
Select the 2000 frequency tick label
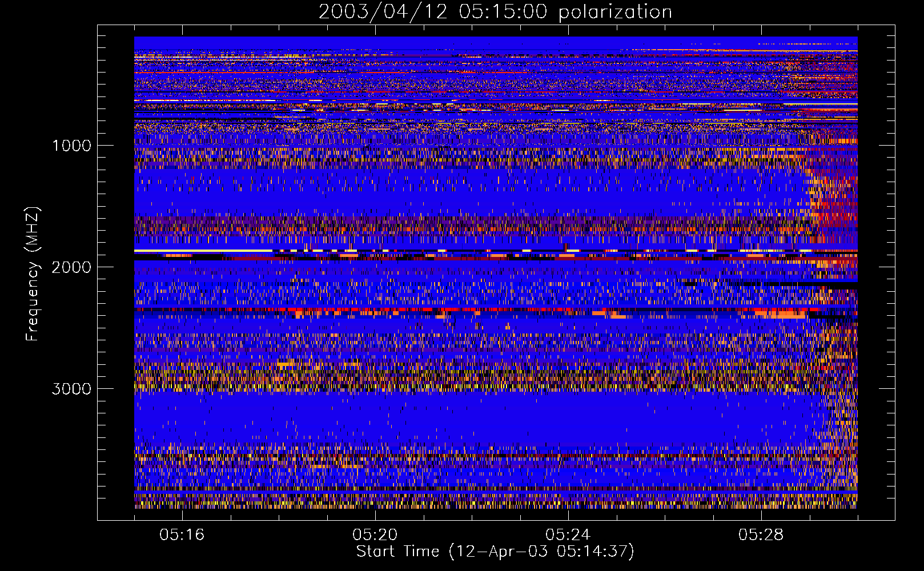(72, 267)
